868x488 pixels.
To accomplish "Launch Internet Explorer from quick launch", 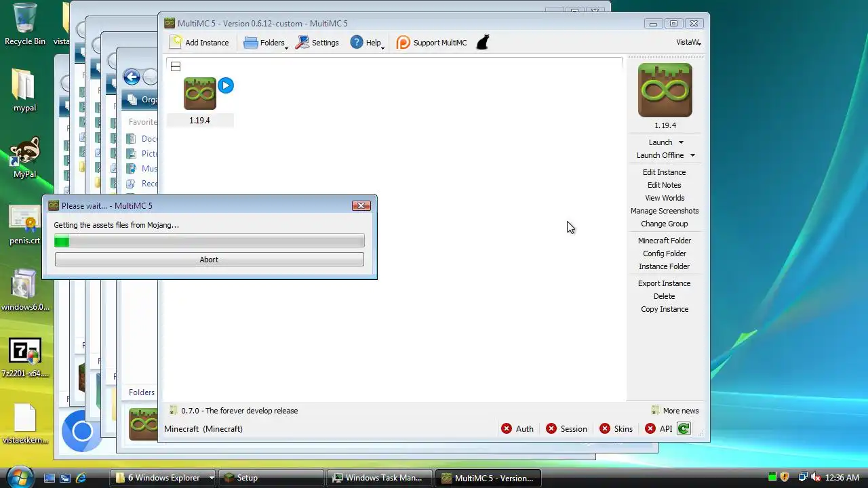I will click(x=81, y=478).
